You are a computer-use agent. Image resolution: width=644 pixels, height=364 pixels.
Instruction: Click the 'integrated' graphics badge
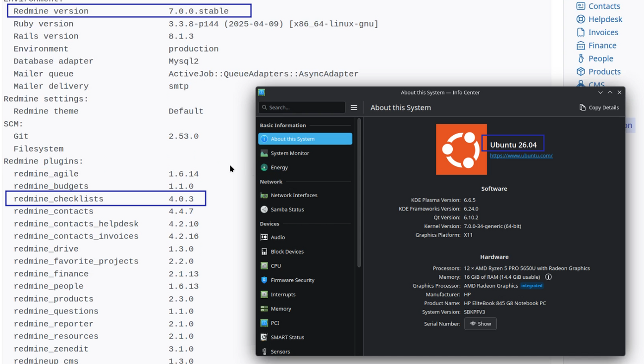pyautogui.click(x=532, y=286)
